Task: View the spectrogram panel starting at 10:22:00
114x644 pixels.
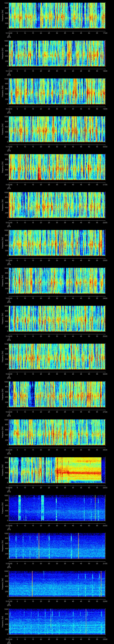Action: 57,243
